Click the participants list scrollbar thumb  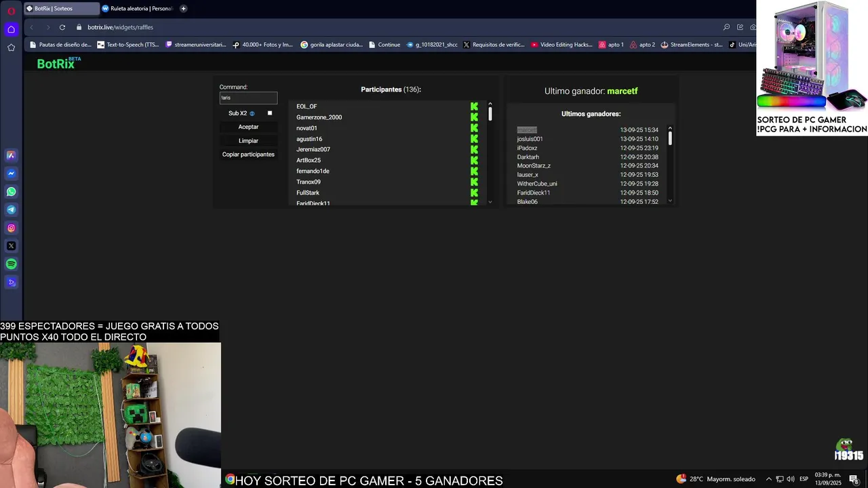490,114
